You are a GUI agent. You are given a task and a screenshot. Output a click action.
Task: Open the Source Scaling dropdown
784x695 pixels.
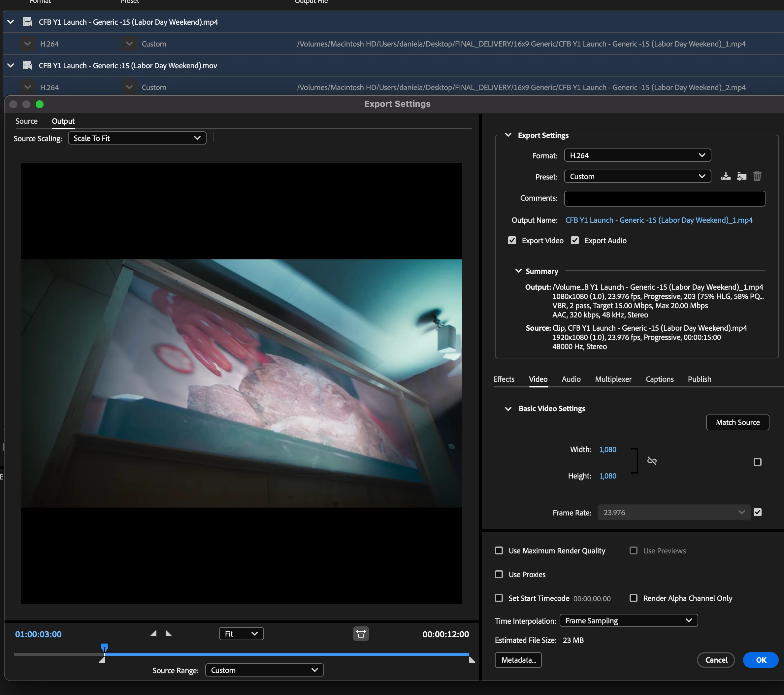pyautogui.click(x=137, y=139)
